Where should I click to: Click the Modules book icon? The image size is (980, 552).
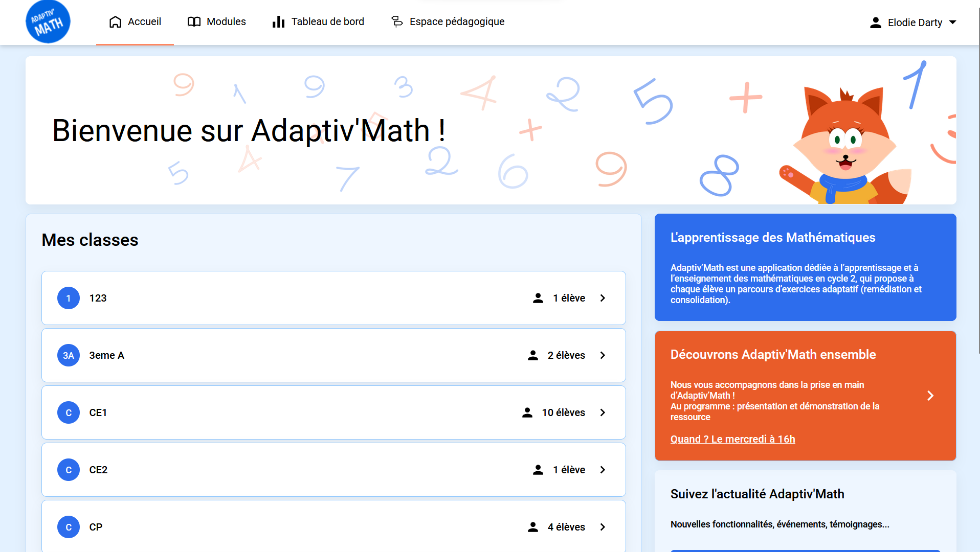[x=194, y=22]
